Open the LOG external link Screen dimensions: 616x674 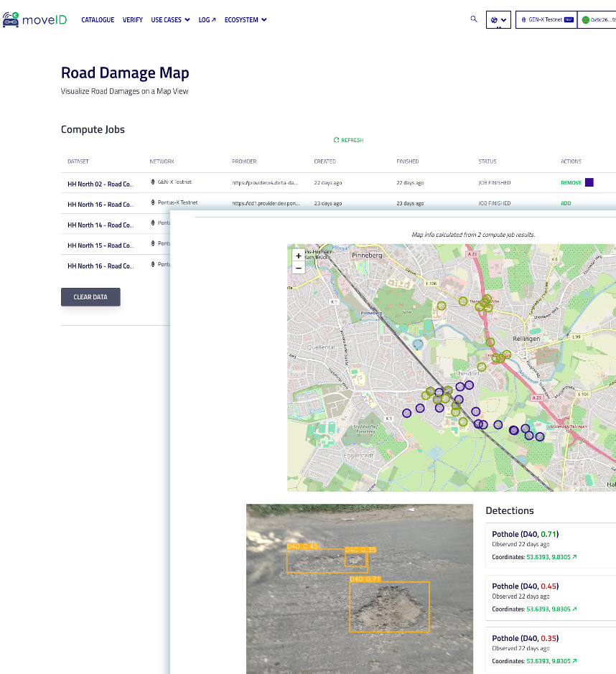[207, 19]
